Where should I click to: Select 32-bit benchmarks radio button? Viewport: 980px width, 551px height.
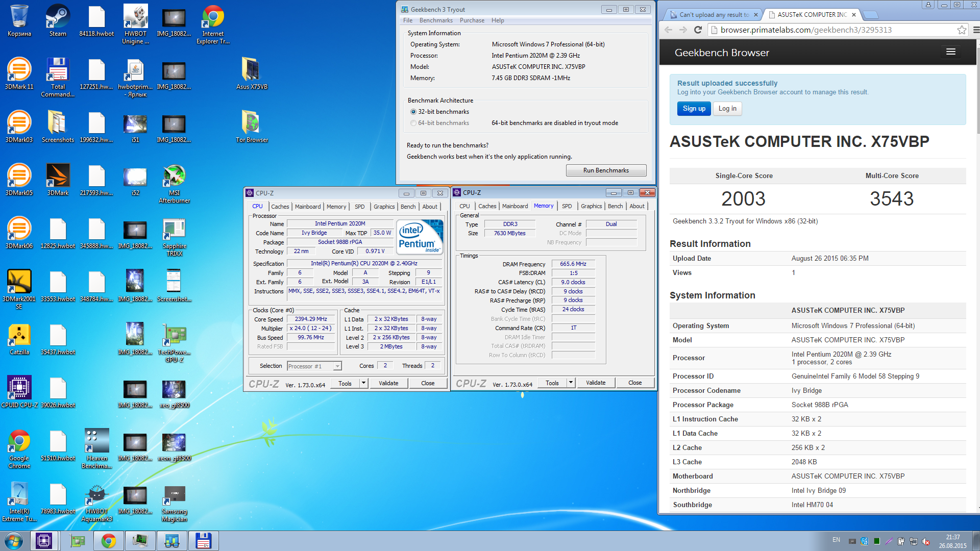[x=413, y=112]
